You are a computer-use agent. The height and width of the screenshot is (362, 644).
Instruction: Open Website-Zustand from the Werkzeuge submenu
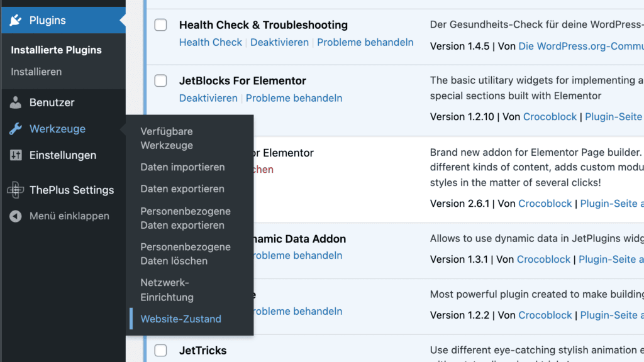click(180, 319)
